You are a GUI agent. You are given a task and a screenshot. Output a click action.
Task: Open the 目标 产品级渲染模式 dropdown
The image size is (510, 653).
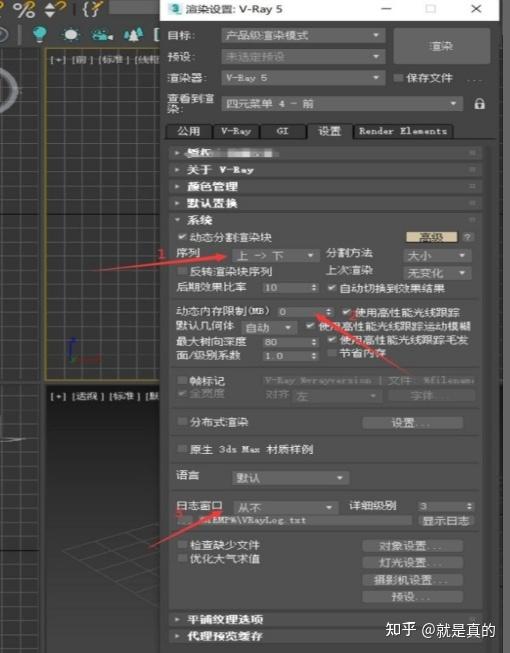pos(303,35)
